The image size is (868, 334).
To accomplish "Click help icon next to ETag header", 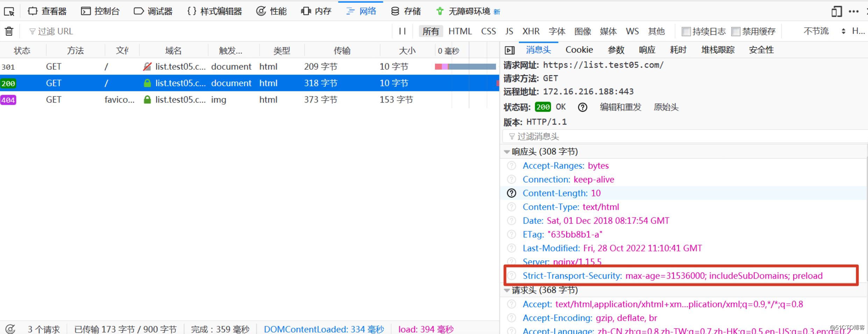I will click(x=512, y=234).
